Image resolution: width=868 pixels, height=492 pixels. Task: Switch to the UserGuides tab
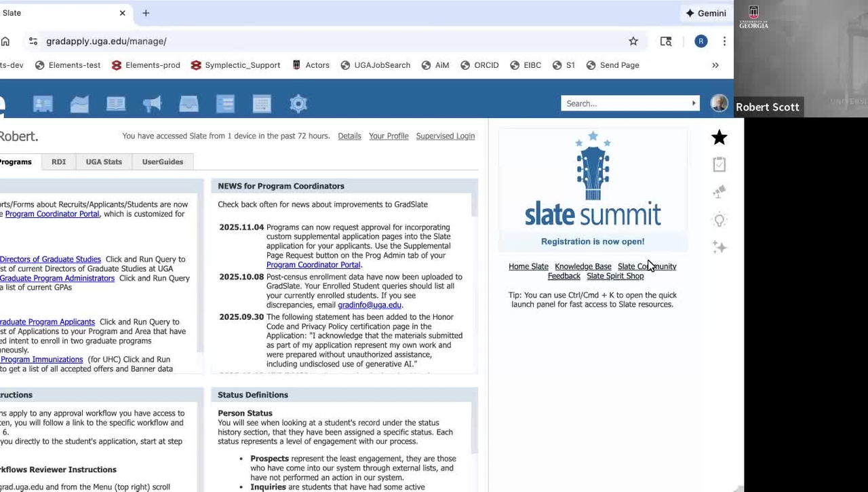click(x=162, y=162)
